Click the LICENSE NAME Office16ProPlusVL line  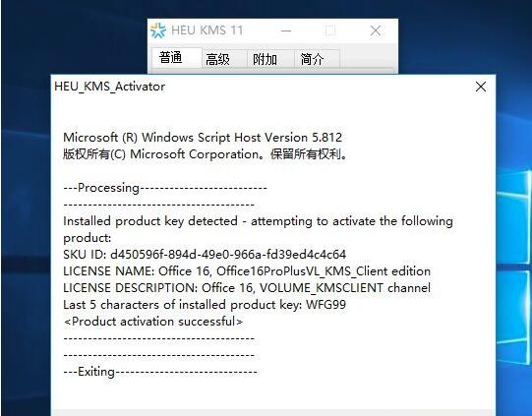(x=247, y=271)
